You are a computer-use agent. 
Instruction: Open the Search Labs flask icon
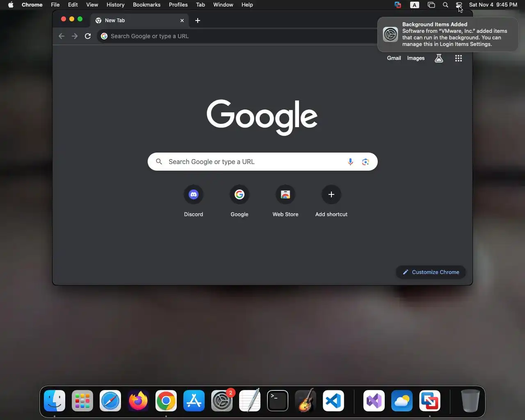(x=439, y=58)
